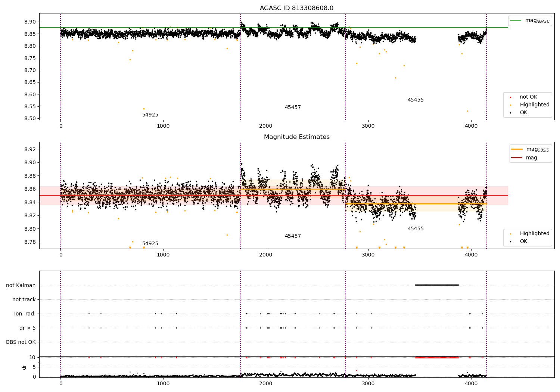
Task: Click the black 'not Kalman' marker band
Action: click(x=437, y=285)
